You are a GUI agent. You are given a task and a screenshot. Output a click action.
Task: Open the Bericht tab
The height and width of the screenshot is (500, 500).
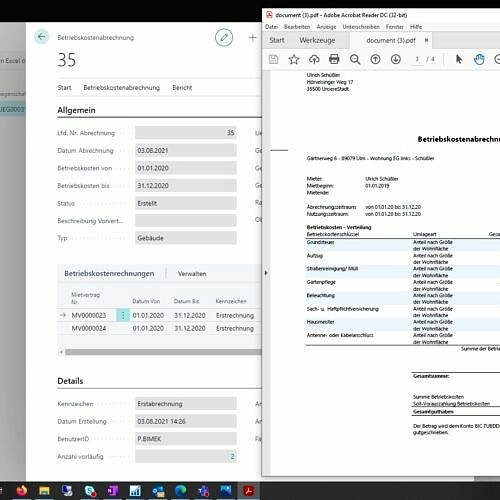182,88
